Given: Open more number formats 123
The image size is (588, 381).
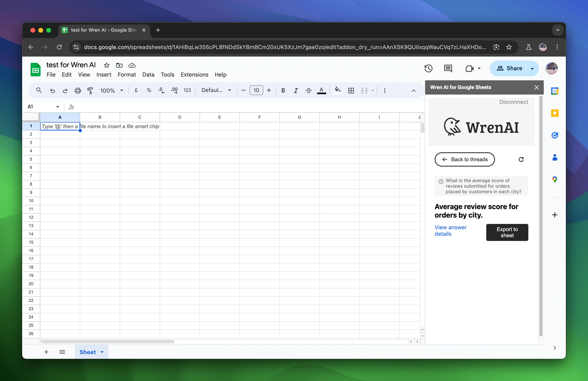Looking at the screenshot, I should 187,90.
